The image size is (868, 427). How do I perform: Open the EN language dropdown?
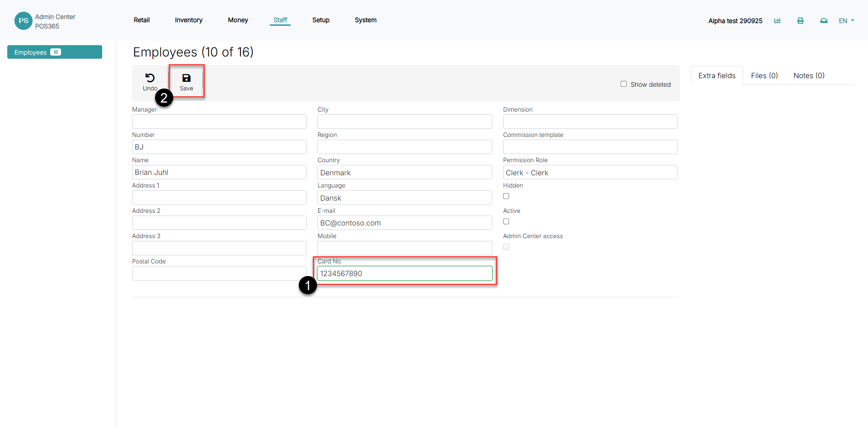pyautogui.click(x=846, y=21)
